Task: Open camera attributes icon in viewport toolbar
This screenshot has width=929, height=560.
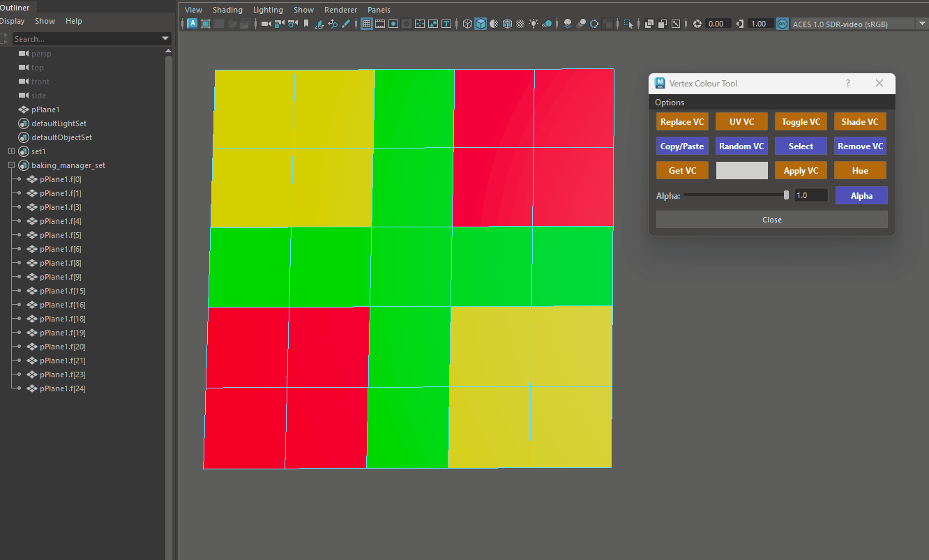Action: (292, 24)
